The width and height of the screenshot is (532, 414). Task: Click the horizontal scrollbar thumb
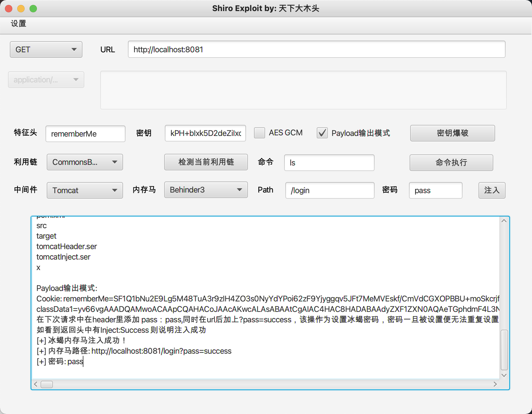[47, 384]
